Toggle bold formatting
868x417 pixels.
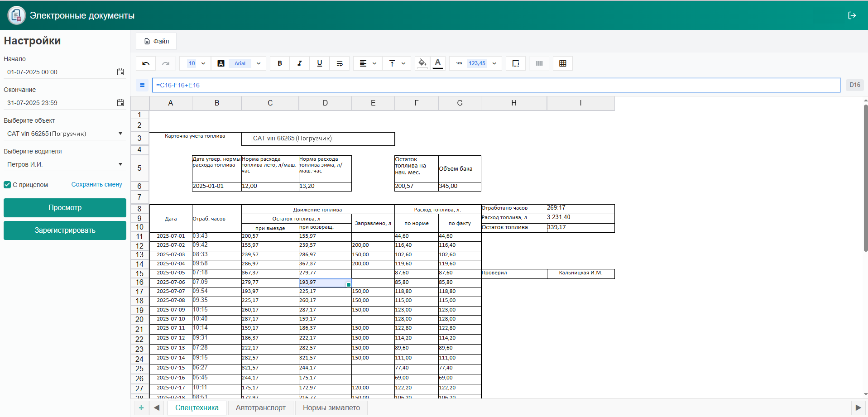280,63
